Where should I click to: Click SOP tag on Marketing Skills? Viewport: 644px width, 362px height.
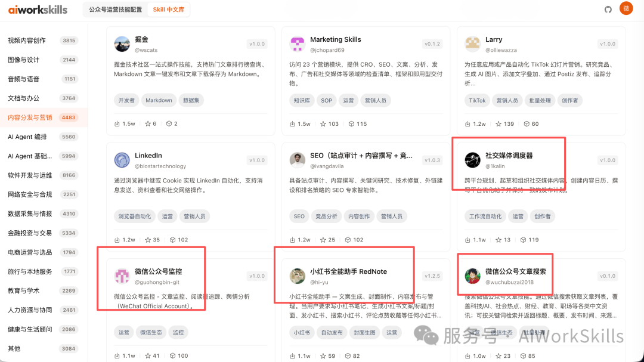(x=327, y=100)
